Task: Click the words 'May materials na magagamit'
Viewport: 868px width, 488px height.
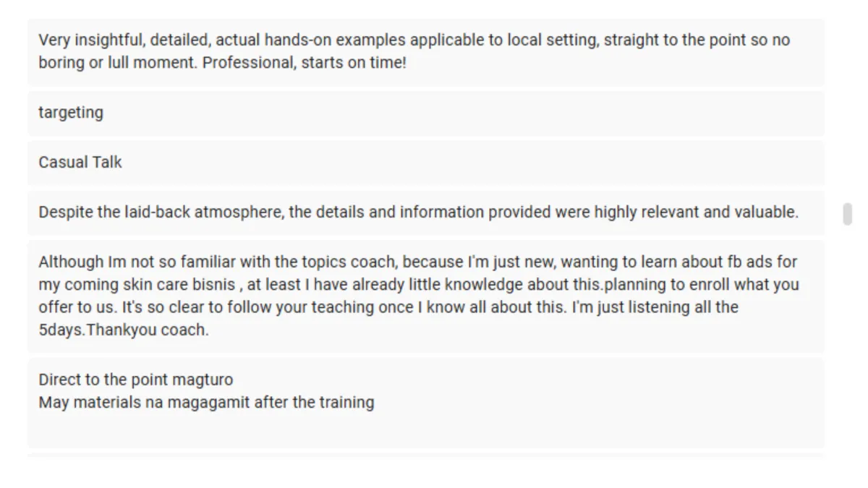Action: tap(136, 402)
